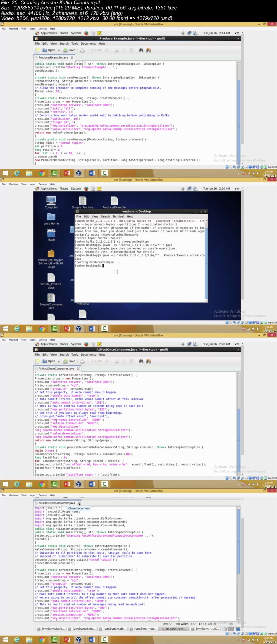Cut selection in ProducerExample.java gedit toolbar
This screenshot has width=277, height=644.
pyautogui.click(x=117, y=50)
